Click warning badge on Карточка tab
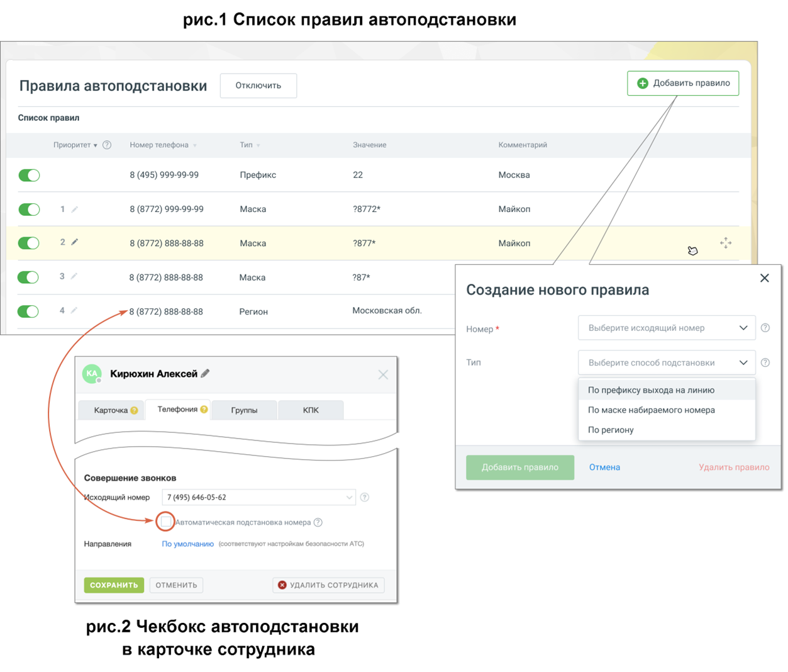Image resolution: width=788 pixels, height=672 pixels. coord(134,410)
